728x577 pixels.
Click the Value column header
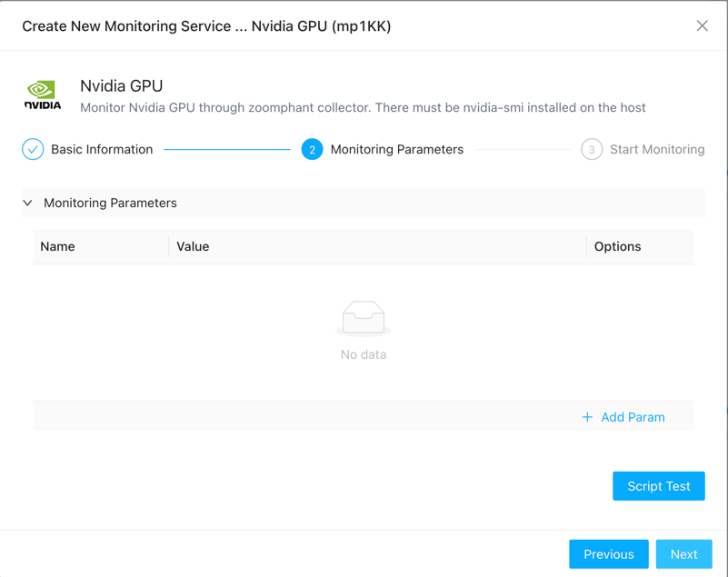[193, 246]
